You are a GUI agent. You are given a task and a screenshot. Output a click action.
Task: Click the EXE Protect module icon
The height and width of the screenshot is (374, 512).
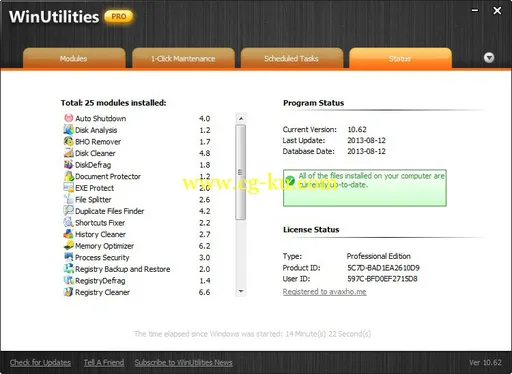[x=69, y=188]
